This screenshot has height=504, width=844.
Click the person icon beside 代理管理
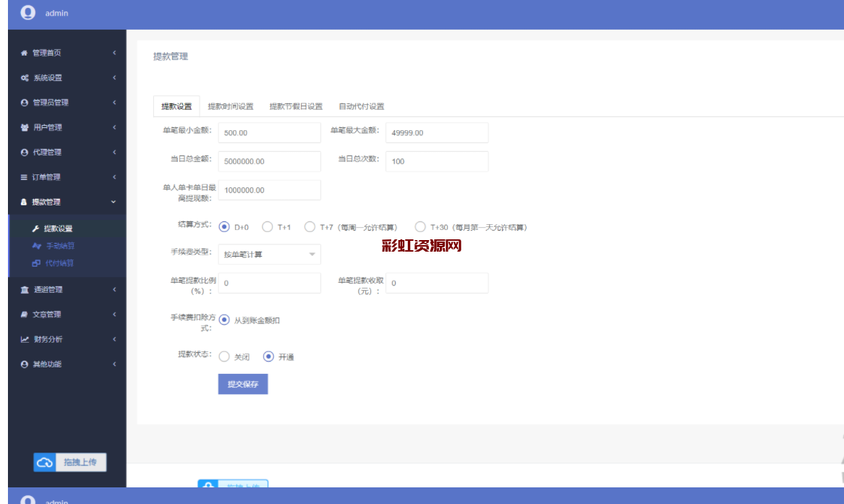click(24, 153)
